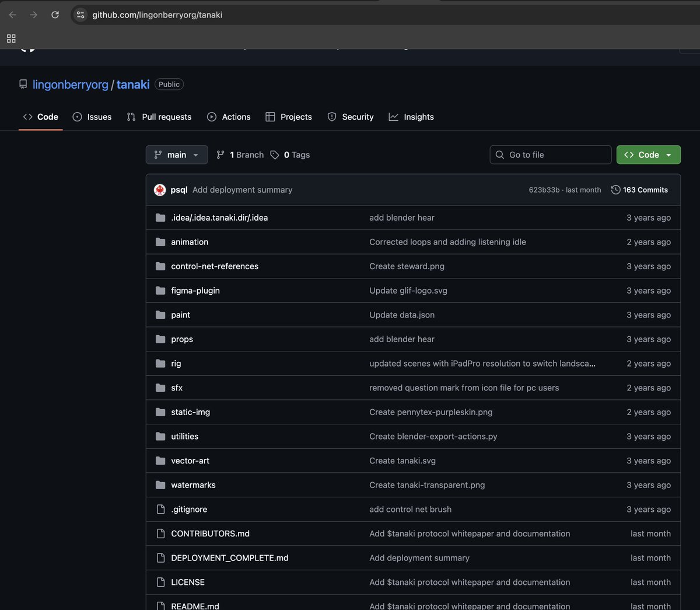
Task: View the 0 Tags link
Action: coord(290,155)
